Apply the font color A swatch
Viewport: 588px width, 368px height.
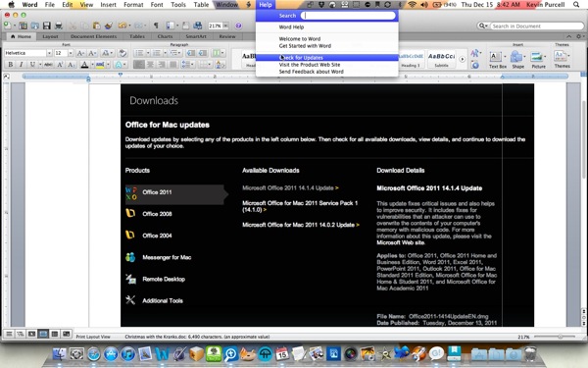click(84, 65)
